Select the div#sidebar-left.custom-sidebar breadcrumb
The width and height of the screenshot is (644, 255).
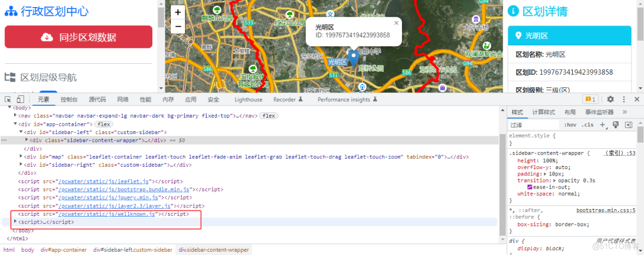pyautogui.click(x=133, y=250)
